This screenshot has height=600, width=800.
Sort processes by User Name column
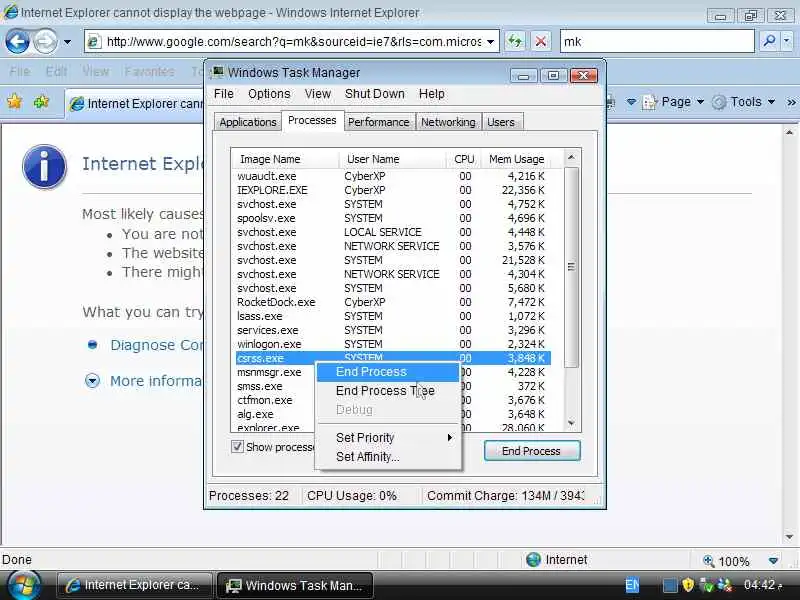(392, 159)
